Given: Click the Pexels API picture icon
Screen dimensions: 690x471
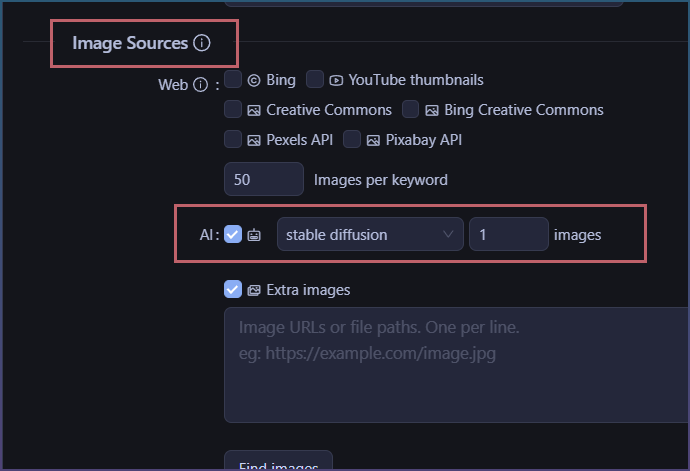Looking at the screenshot, I should click(254, 140).
